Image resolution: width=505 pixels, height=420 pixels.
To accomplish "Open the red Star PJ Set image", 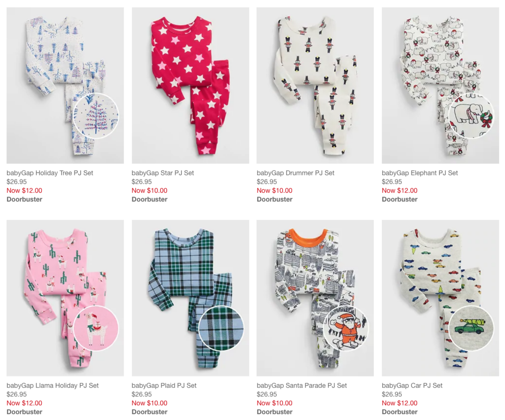I will tap(190, 86).
